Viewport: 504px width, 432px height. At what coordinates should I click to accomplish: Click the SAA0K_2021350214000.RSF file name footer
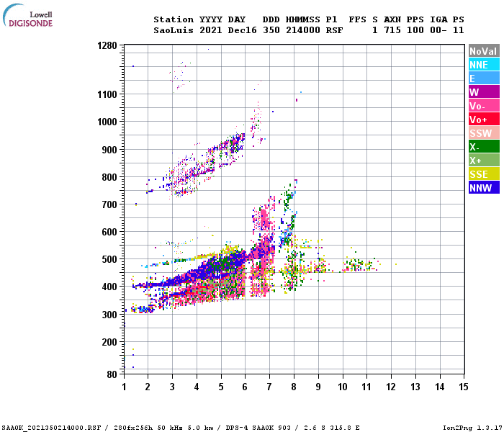pos(51,428)
